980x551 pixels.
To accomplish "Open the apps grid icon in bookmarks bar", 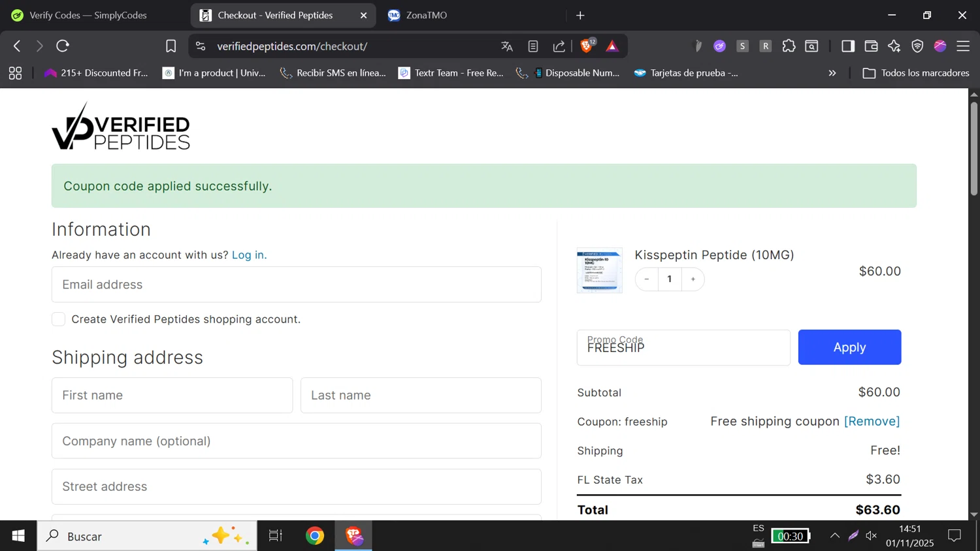I will [15, 73].
